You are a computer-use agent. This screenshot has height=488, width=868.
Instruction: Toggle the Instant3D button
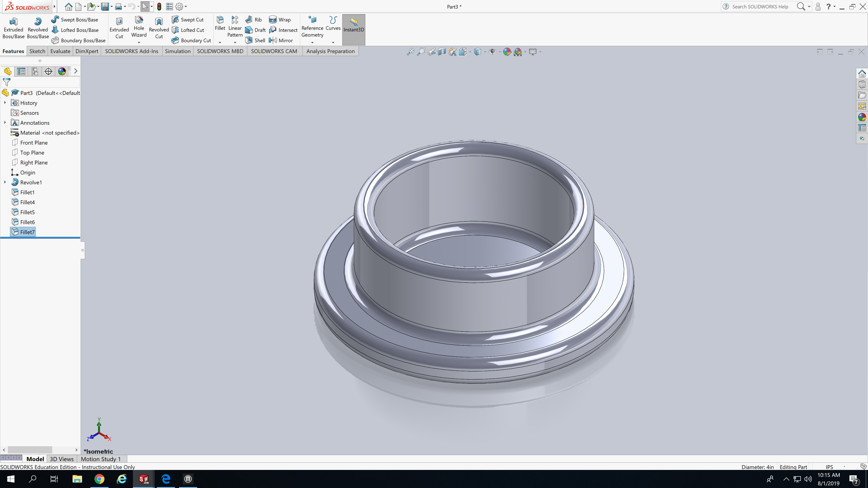point(354,29)
